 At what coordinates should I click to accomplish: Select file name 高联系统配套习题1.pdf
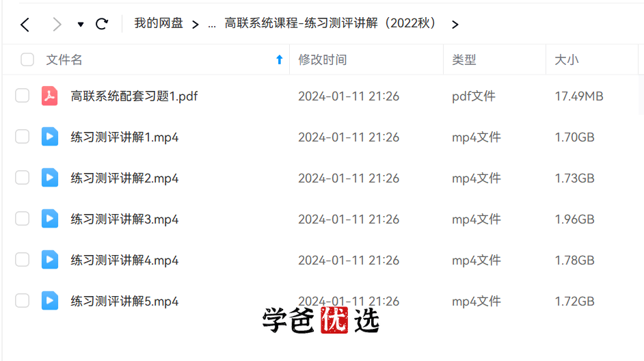(x=134, y=96)
